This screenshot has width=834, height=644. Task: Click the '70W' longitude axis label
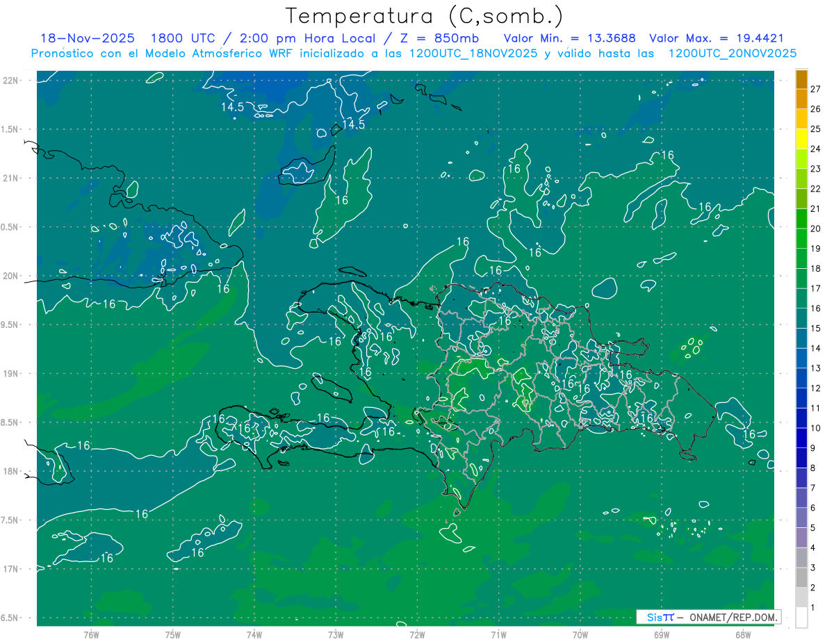click(580, 635)
